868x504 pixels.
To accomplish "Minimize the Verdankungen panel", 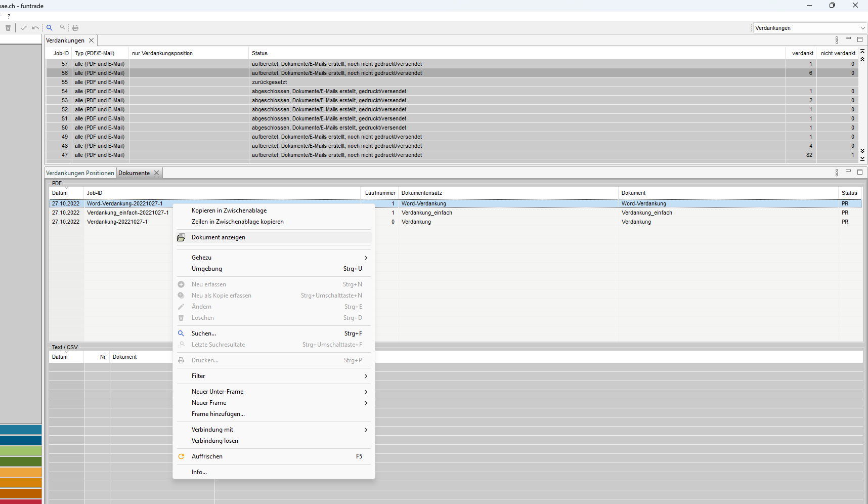I will click(x=848, y=39).
